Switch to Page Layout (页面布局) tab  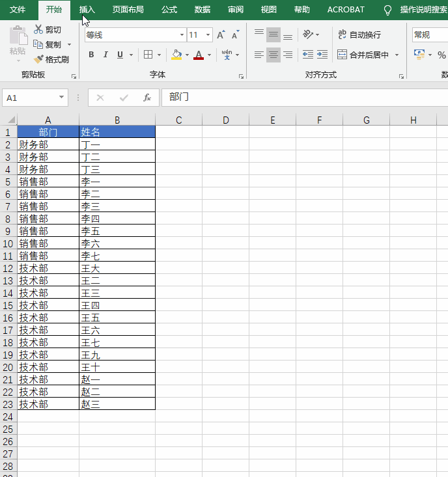point(128,10)
